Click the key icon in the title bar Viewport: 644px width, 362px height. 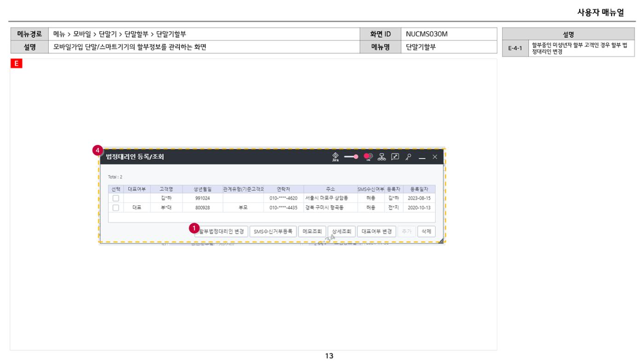tap(408, 157)
